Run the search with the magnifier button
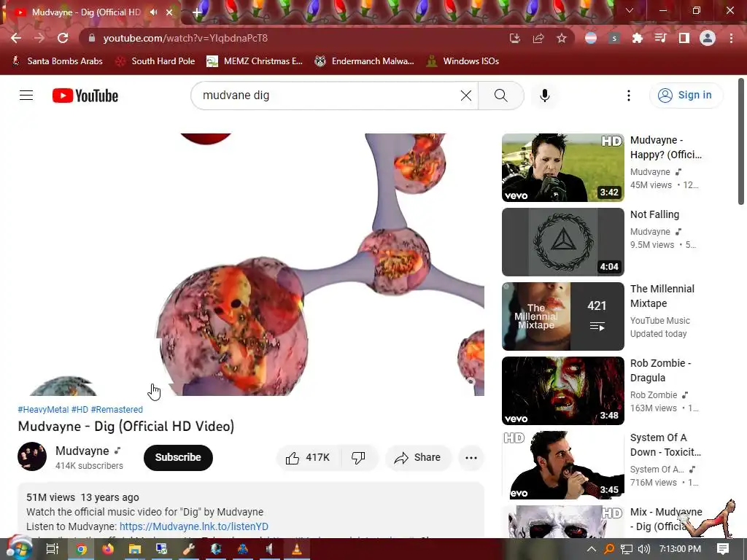The image size is (747, 560). [x=500, y=96]
